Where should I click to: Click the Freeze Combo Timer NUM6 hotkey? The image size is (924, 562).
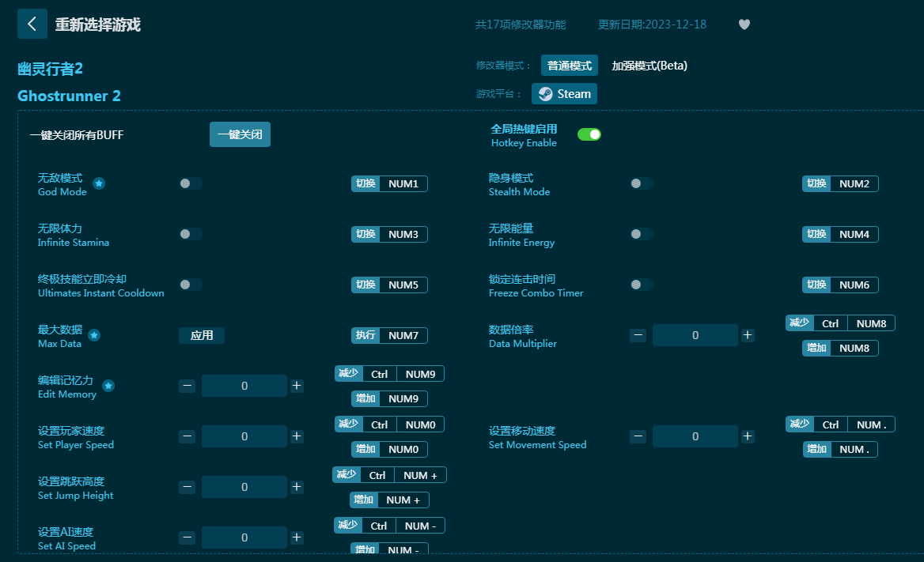(840, 285)
